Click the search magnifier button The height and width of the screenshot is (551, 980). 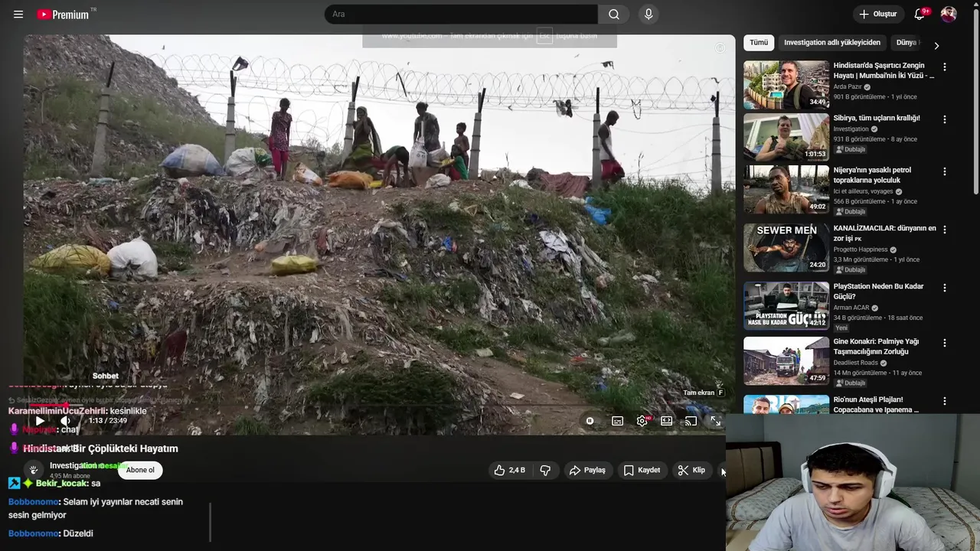(614, 15)
